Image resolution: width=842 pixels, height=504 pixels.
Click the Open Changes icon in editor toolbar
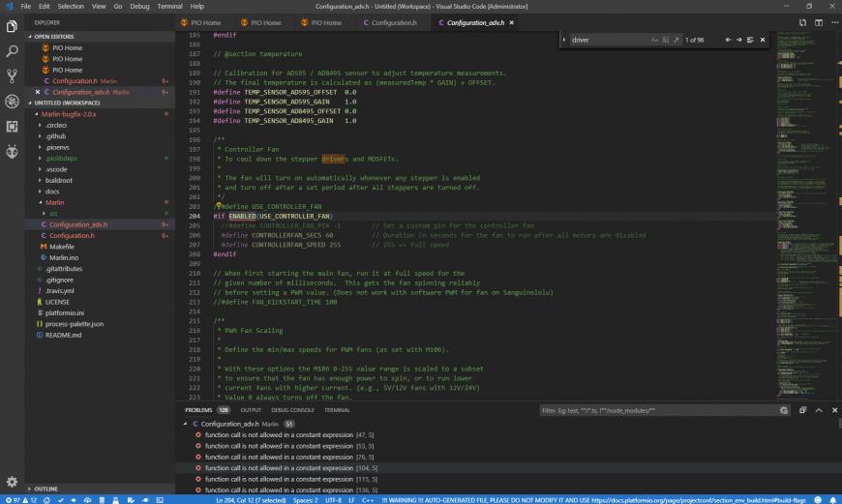click(x=802, y=22)
